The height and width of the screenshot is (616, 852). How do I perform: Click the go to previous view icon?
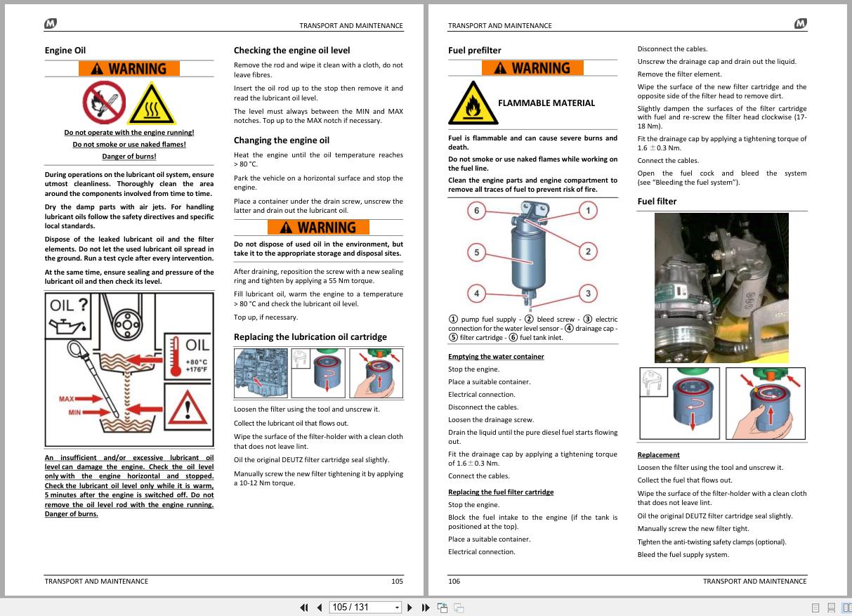tap(443, 608)
